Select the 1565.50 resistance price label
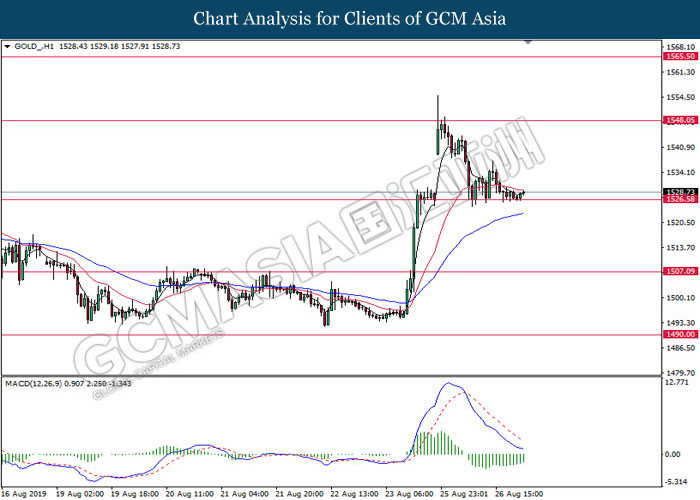This screenshot has width=700, height=500. (x=680, y=56)
